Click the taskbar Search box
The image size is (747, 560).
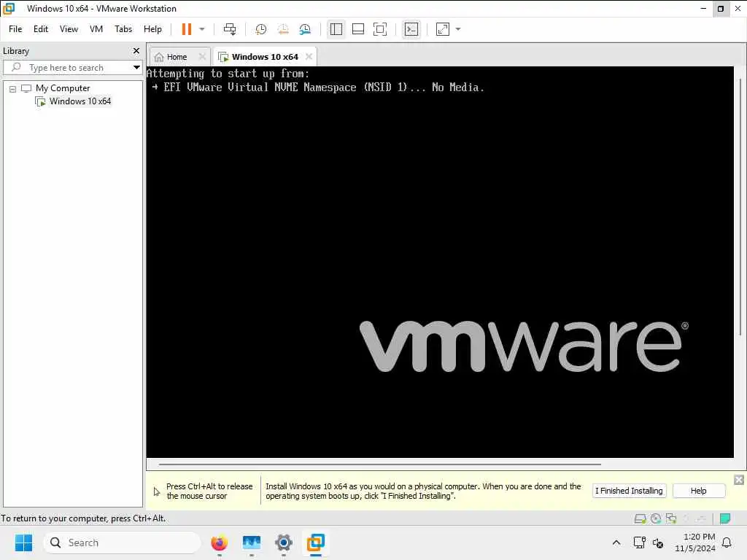pyautogui.click(x=122, y=542)
